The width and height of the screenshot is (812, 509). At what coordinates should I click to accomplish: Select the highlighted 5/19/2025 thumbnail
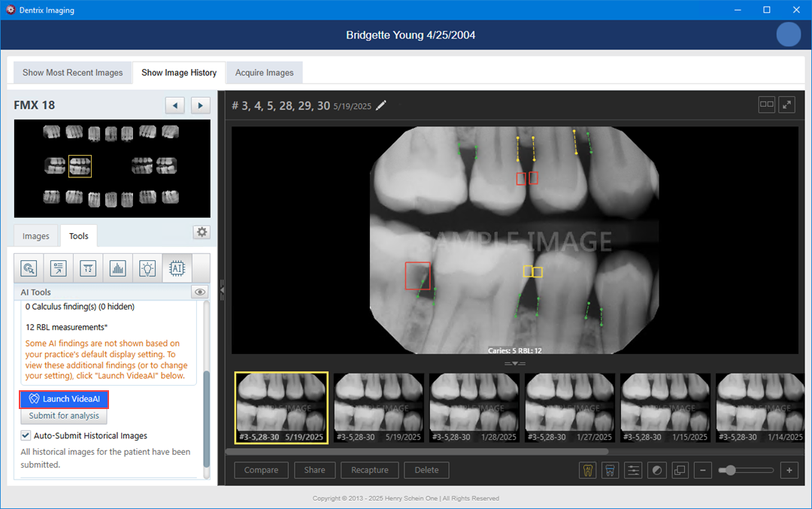[281, 408]
